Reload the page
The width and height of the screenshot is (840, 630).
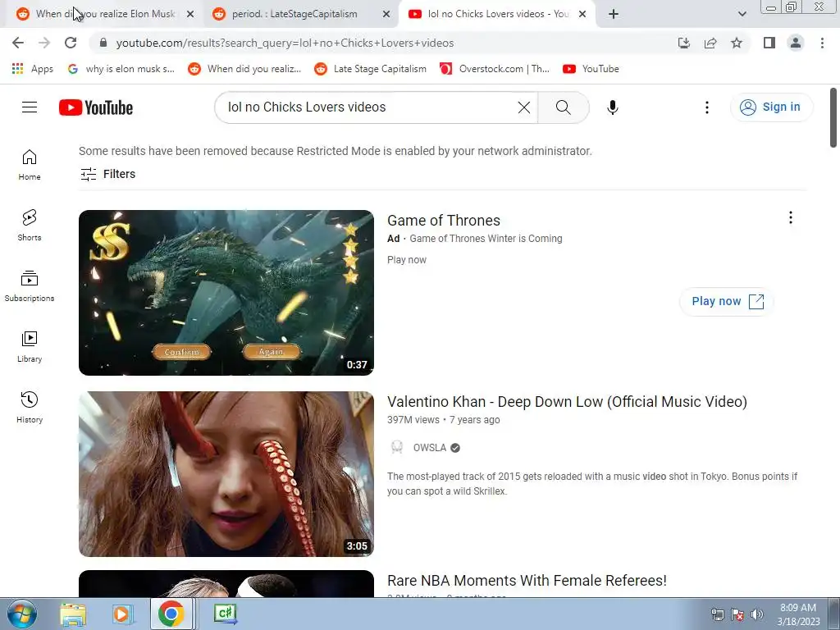(71, 43)
